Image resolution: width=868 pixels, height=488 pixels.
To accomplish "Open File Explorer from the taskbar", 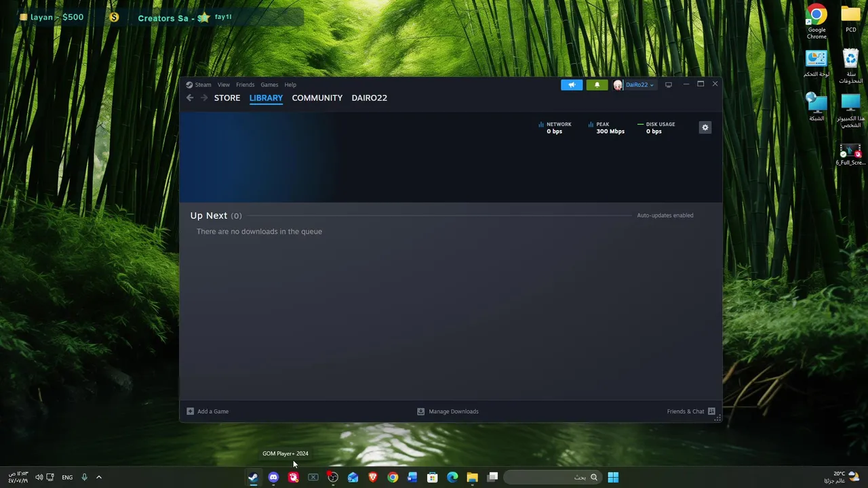I will (472, 477).
